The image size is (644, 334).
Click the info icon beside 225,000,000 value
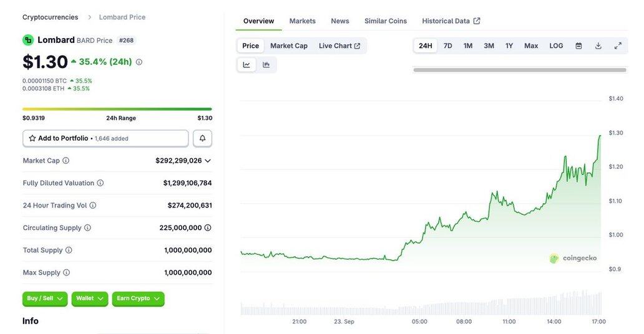pyautogui.click(x=208, y=227)
